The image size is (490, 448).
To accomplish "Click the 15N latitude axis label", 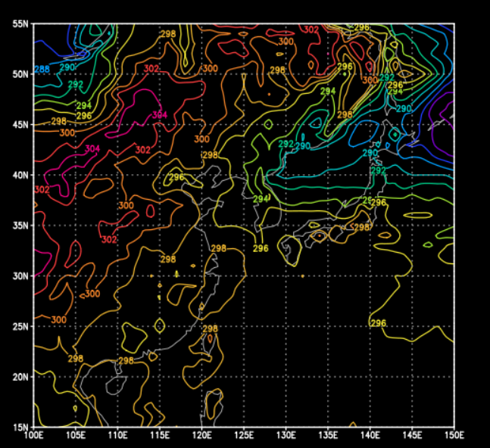I will 20,427.
